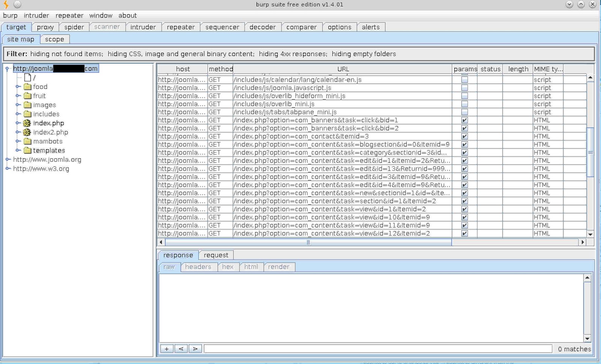Expand the www.w3.org host node
This screenshot has height=364, width=601.
[x=8, y=168]
